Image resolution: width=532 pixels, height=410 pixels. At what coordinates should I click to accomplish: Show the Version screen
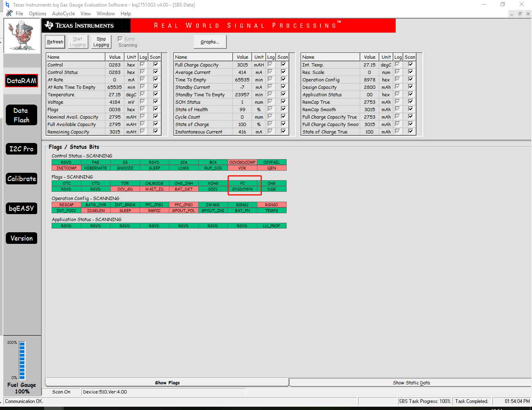tap(21, 238)
